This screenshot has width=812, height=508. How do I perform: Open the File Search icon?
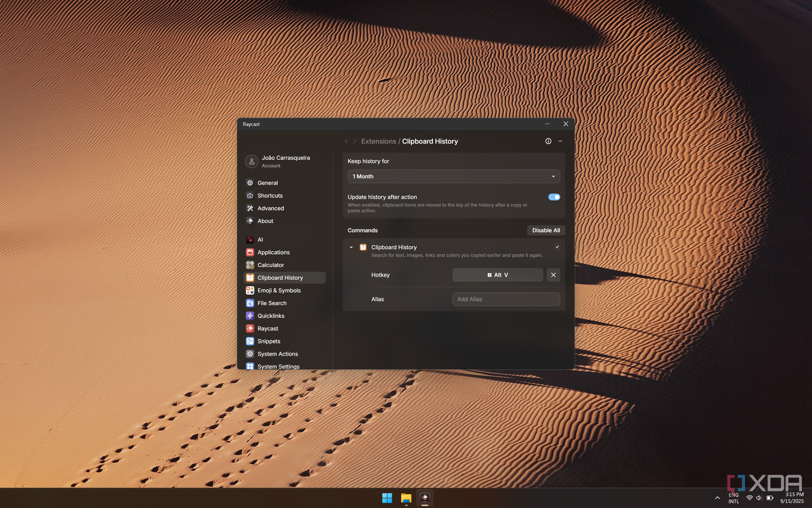click(x=250, y=303)
